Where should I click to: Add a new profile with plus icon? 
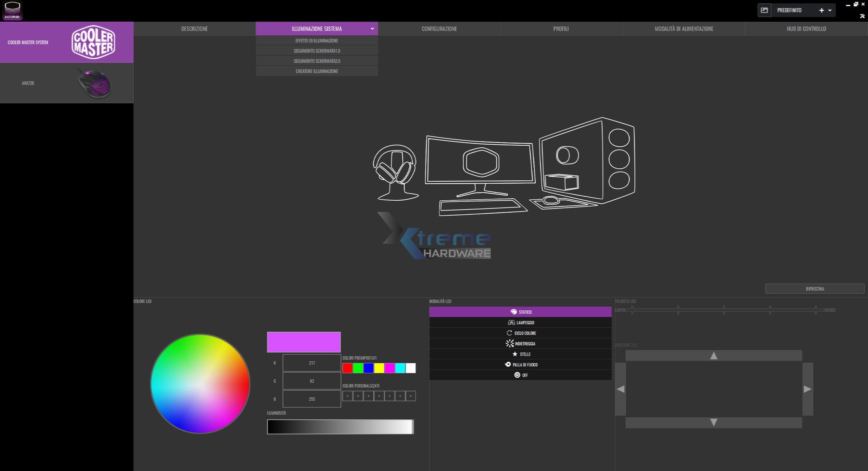[x=821, y=10]
